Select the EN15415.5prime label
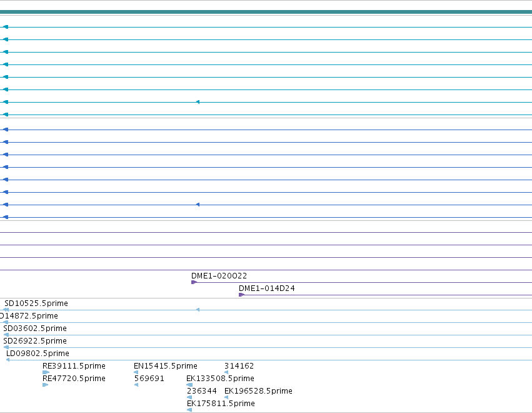 pos(166,366)
